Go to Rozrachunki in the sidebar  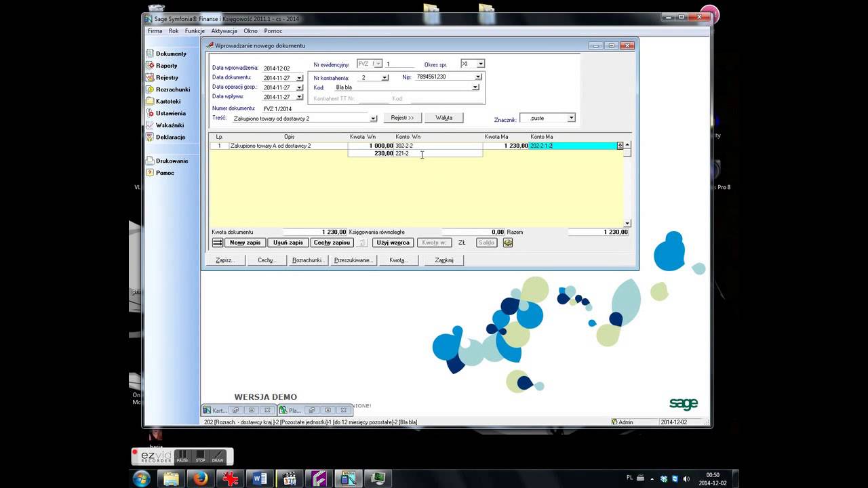168,89
